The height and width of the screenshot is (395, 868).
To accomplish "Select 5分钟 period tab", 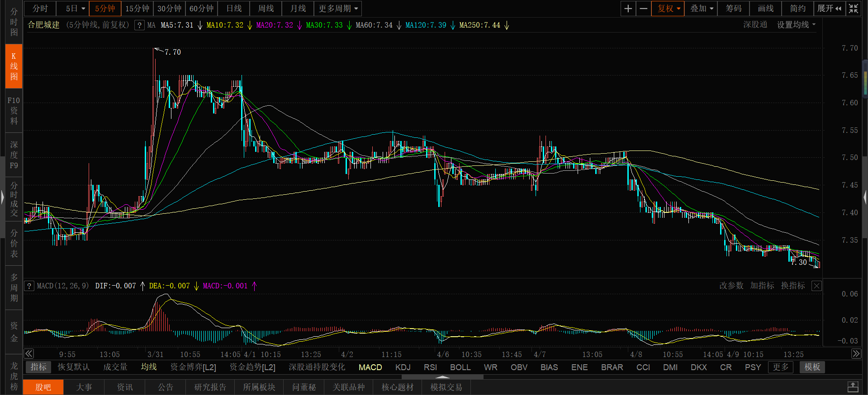I will click(105, 9).
